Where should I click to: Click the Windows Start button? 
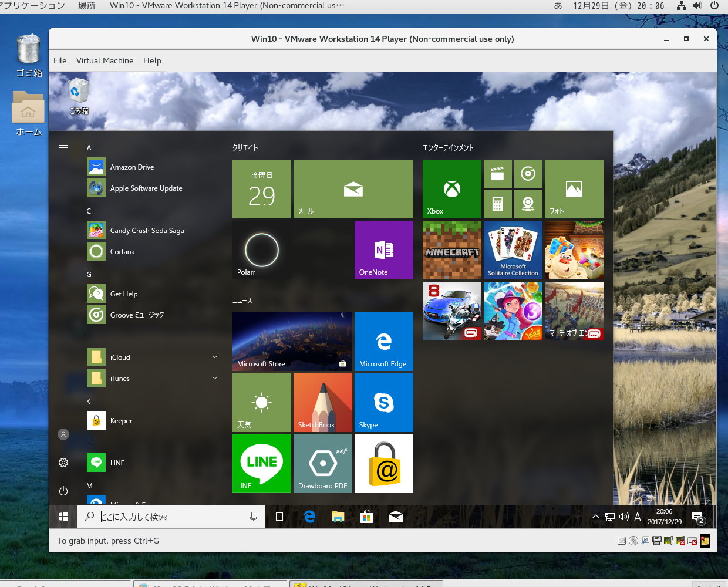coord(63,517)
